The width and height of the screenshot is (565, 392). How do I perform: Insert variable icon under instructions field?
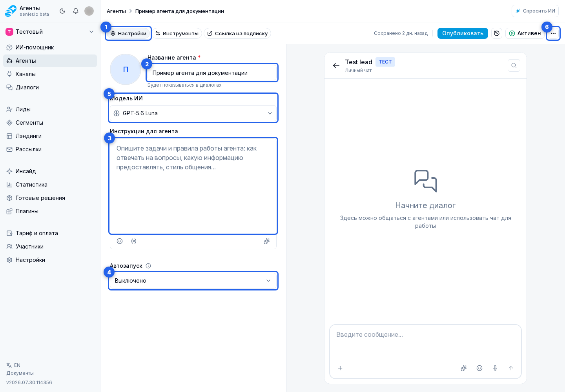[134, 241]
